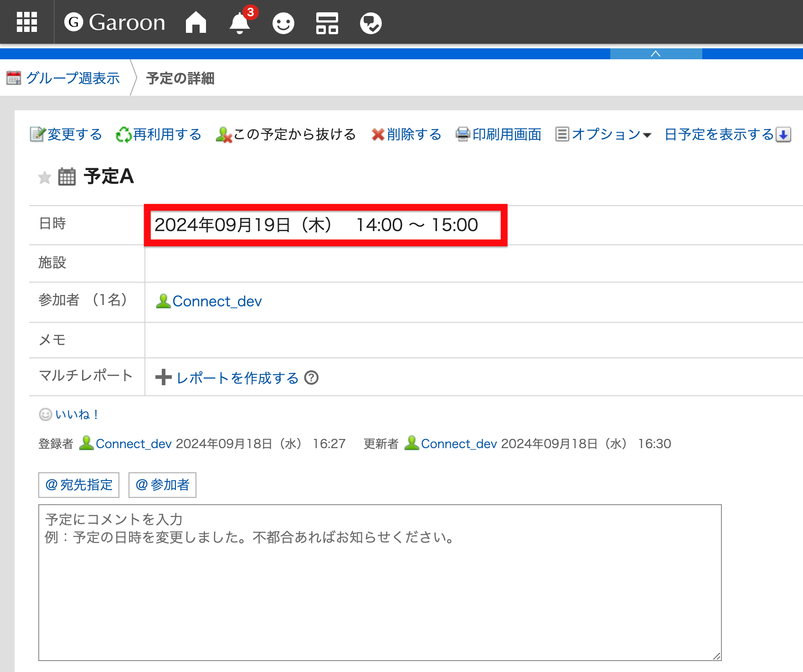Open the smiley face header icon
Viewport: 803px width, 672px height.
pyautogui.click(x=283, y=23)
